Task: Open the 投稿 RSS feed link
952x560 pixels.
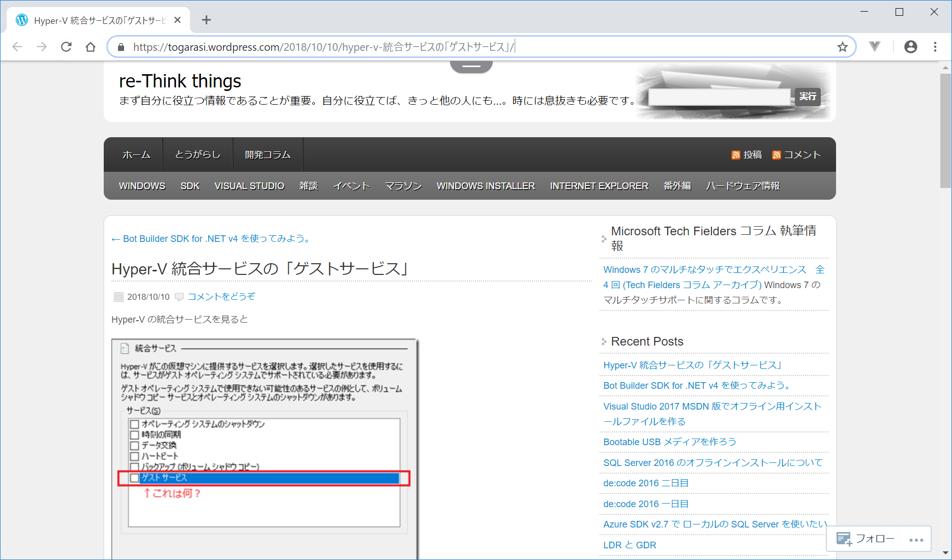Action: click(x=747, y=155)
